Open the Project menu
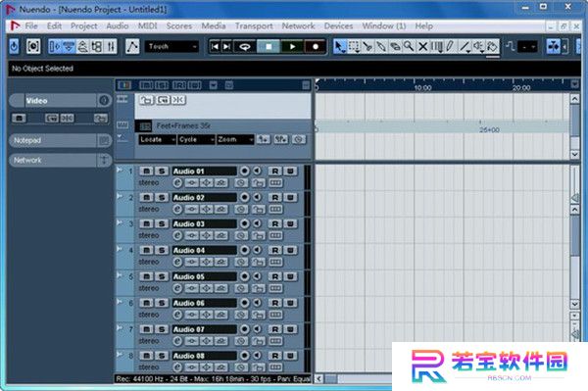The image size is (588, 391). click(83, 25)
